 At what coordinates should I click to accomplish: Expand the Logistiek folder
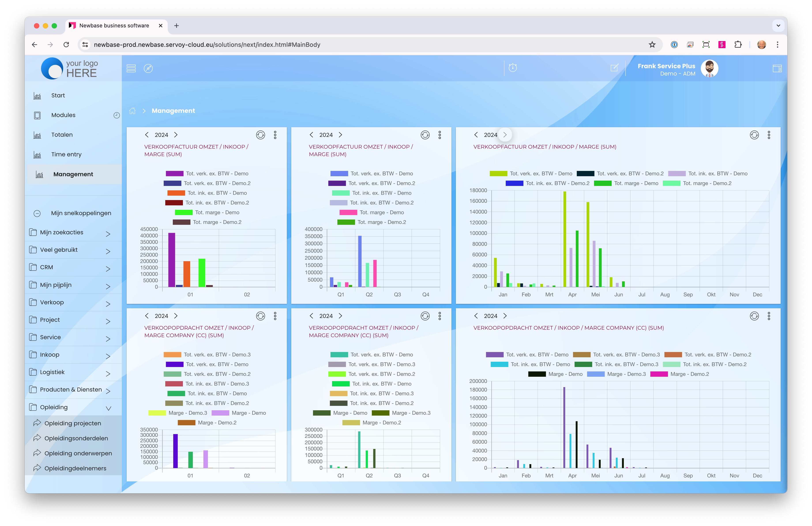pos(108,373)
